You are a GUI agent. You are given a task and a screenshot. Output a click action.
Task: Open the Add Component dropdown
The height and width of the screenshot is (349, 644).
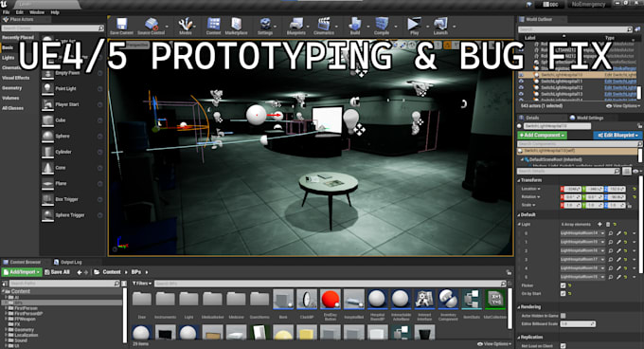tap(542, 136)
